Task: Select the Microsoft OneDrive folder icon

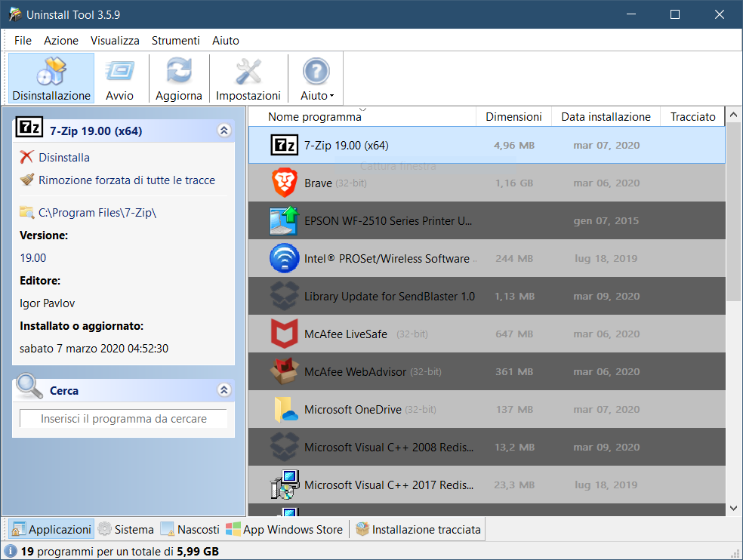Action: [285, 409]
